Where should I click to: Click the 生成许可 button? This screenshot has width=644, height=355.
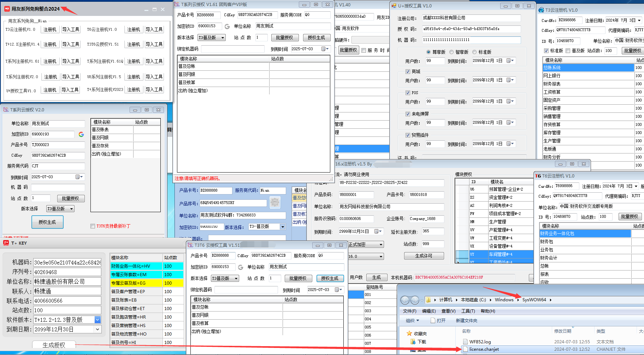tap(424, 256)
